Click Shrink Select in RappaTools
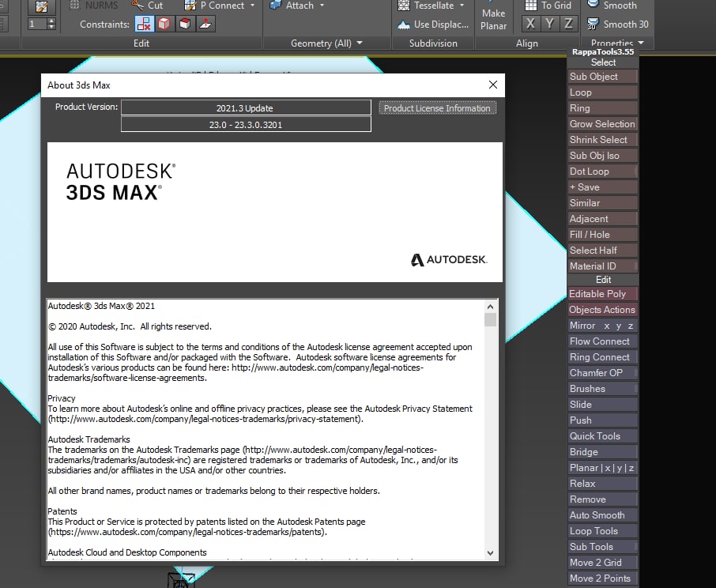The image size is (716, 588). click(602, 140)
